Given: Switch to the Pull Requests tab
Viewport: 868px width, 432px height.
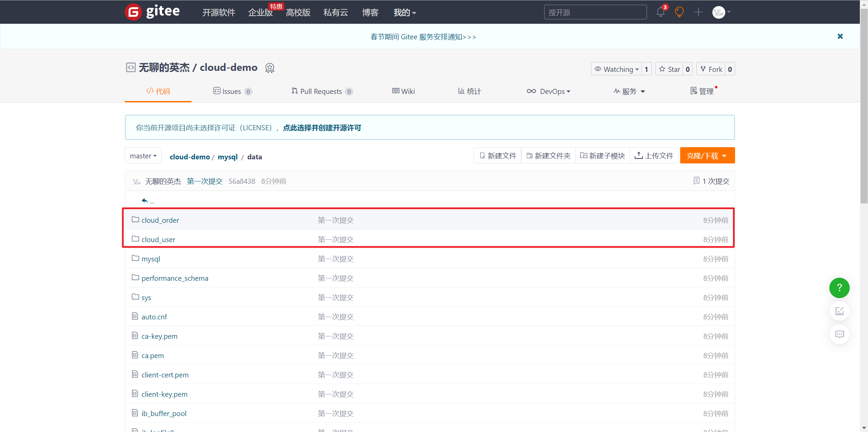Looking at the screenshot, I should 321,91.
